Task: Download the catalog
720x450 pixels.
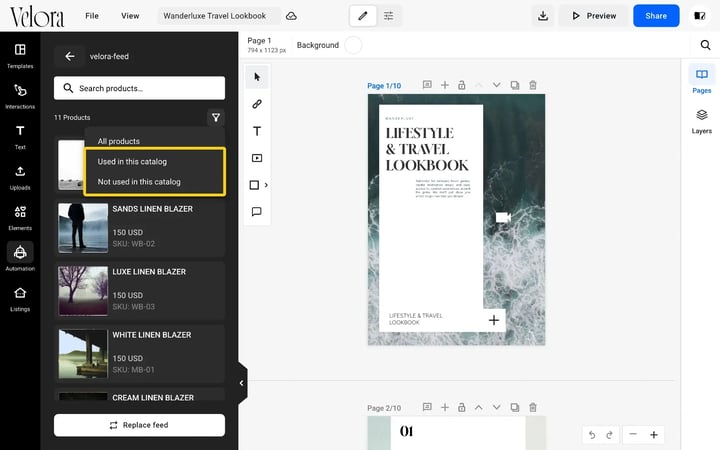Action: point(543,16)
